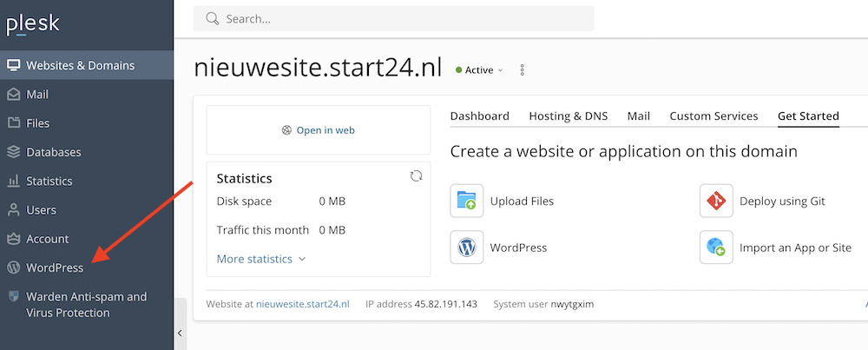Open WordPress from the left sidebar
This screenshot has height=350, width=868.
(55, 267)
